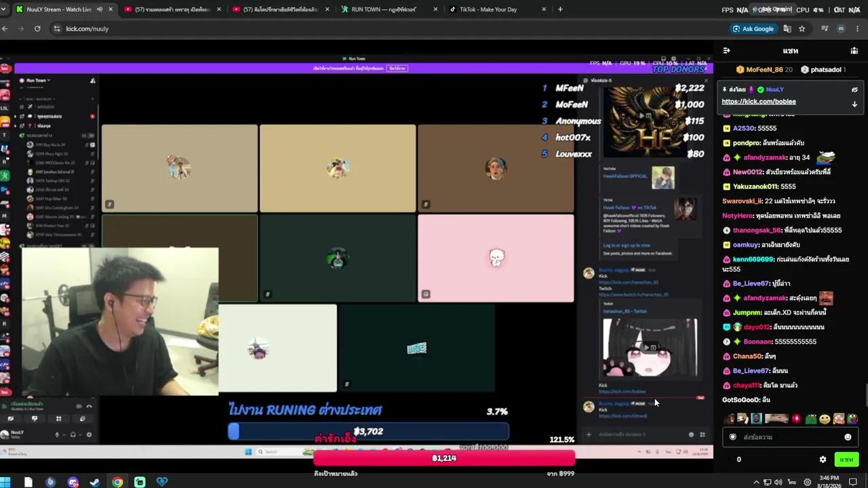Click chat username chaya111
Screen dimensions: 868x488
click(x=747, y=385)
